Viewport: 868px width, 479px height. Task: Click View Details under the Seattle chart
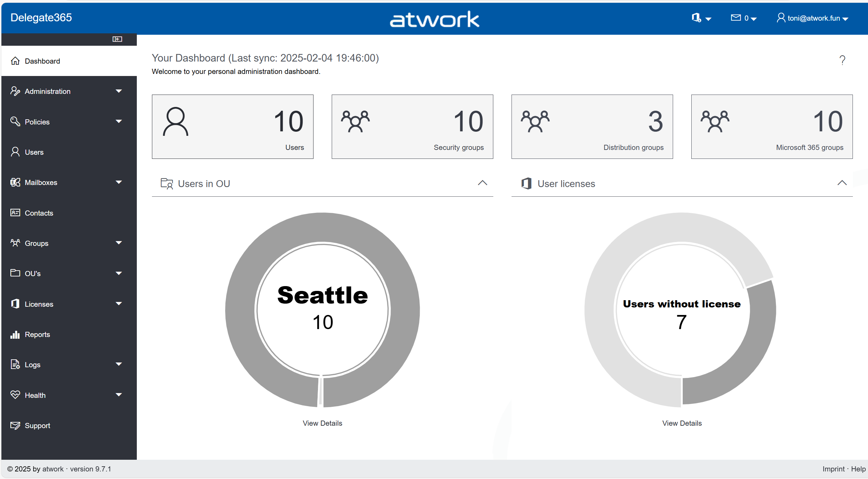[322, 423]
